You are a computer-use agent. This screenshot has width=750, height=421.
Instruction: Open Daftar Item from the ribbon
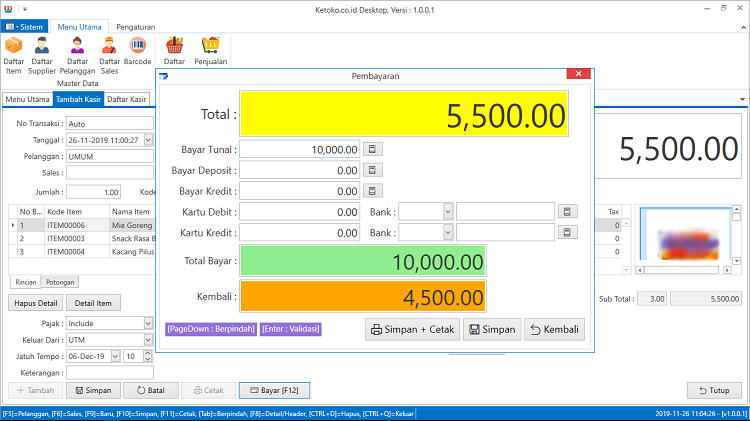[13, 56]
